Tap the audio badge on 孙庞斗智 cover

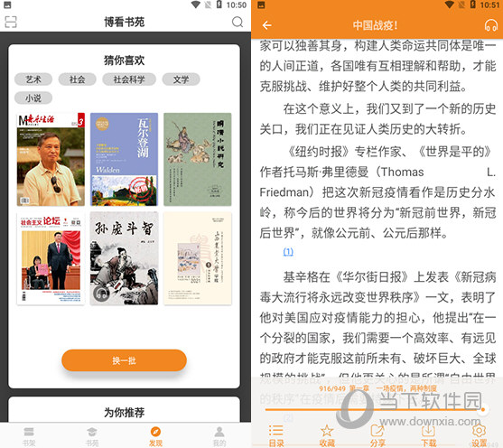click(x=101, y=293)
